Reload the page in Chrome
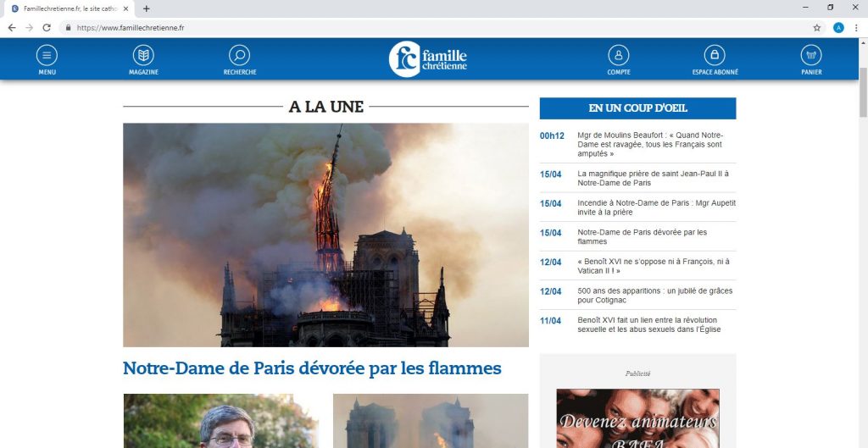This screenshot has width=868, height=448. click(47, 27)
